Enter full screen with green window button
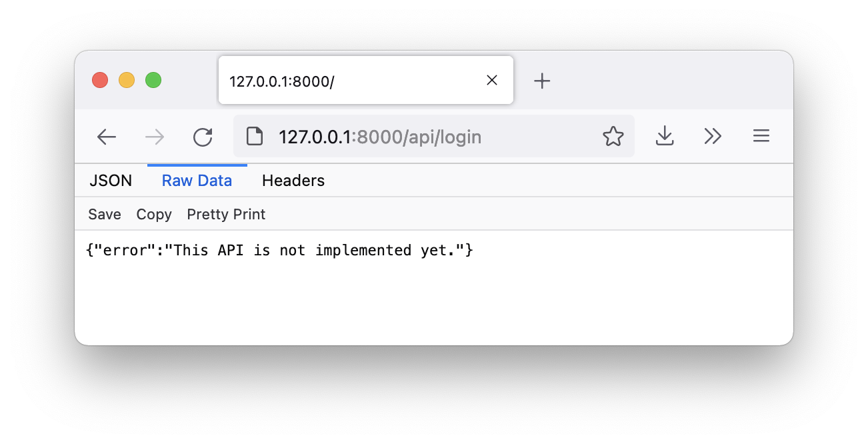Screen dimensions: 868x444 coord(153,81)
